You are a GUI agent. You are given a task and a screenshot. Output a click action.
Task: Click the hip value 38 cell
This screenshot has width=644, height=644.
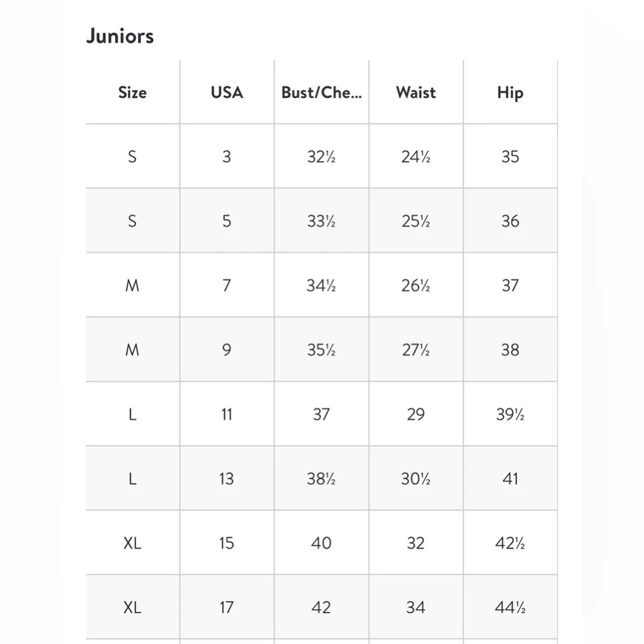coord(510,350)
